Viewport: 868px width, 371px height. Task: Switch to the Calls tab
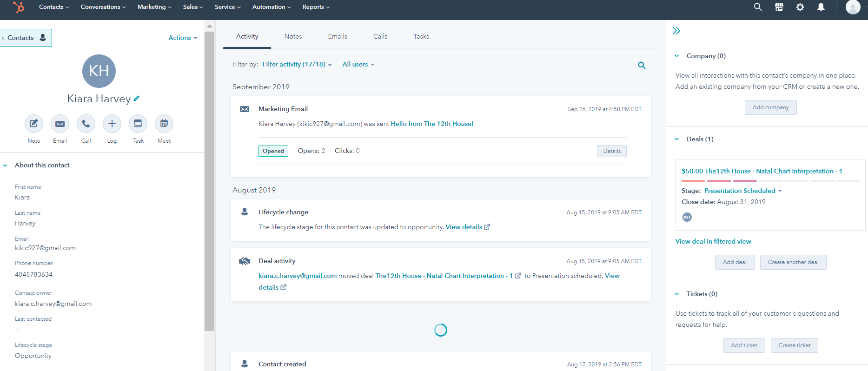(380, 36)
